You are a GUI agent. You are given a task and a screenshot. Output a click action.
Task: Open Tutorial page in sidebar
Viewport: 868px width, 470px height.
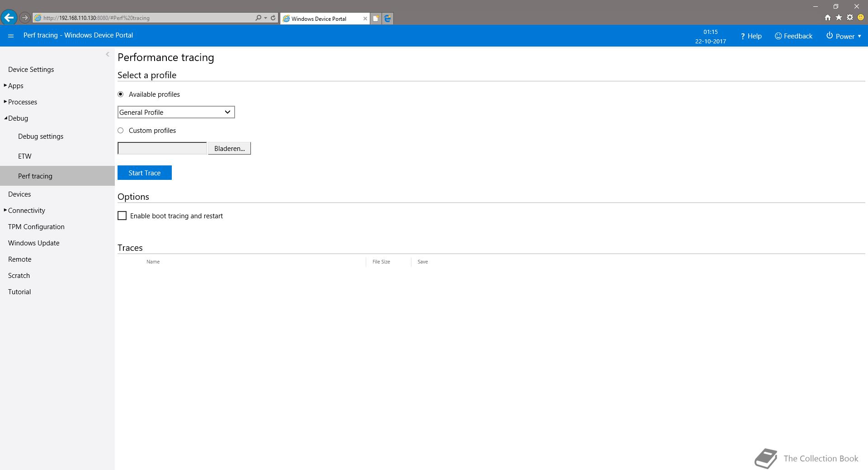click(19, 292)
